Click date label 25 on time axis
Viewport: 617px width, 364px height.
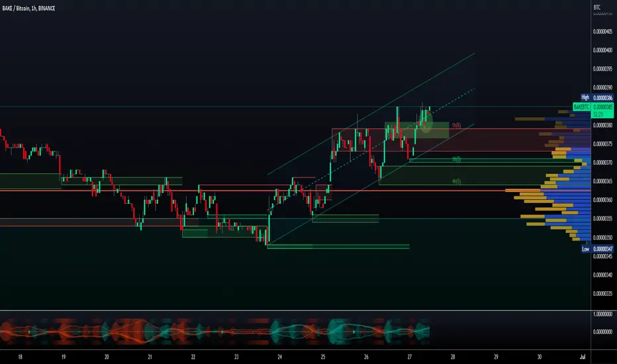click(x=323, y=357)
